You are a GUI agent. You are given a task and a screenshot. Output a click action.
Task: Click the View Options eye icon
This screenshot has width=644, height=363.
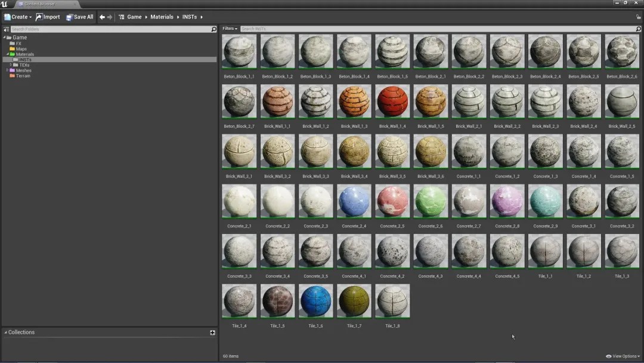(608, 356)
